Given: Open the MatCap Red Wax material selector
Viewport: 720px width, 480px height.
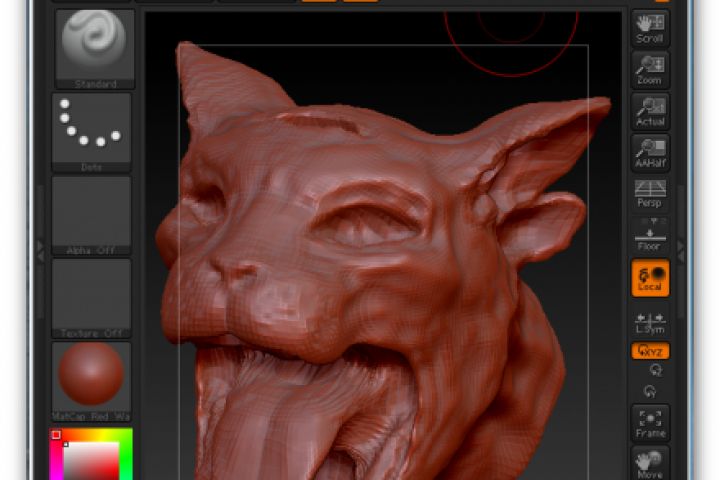Looking at the screenshot, I should coord(91,382).
